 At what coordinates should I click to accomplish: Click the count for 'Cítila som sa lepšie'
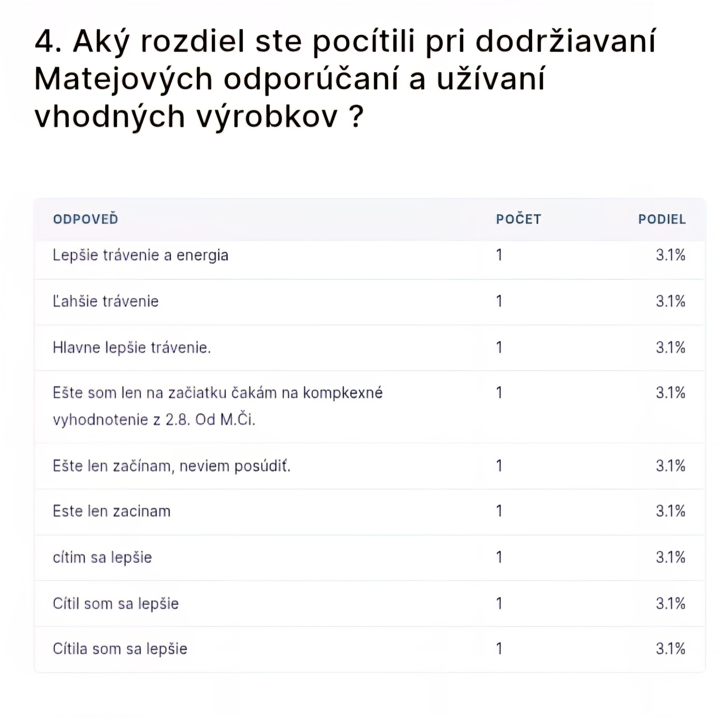click(x=499, y=649)
